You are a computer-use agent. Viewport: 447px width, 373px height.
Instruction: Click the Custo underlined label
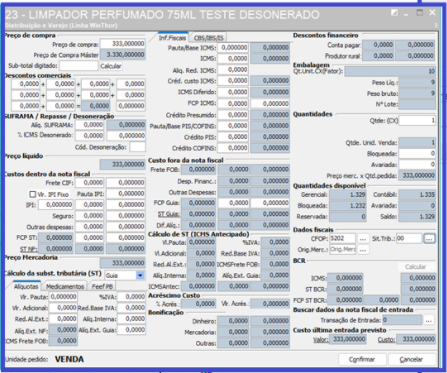[386, 339]
